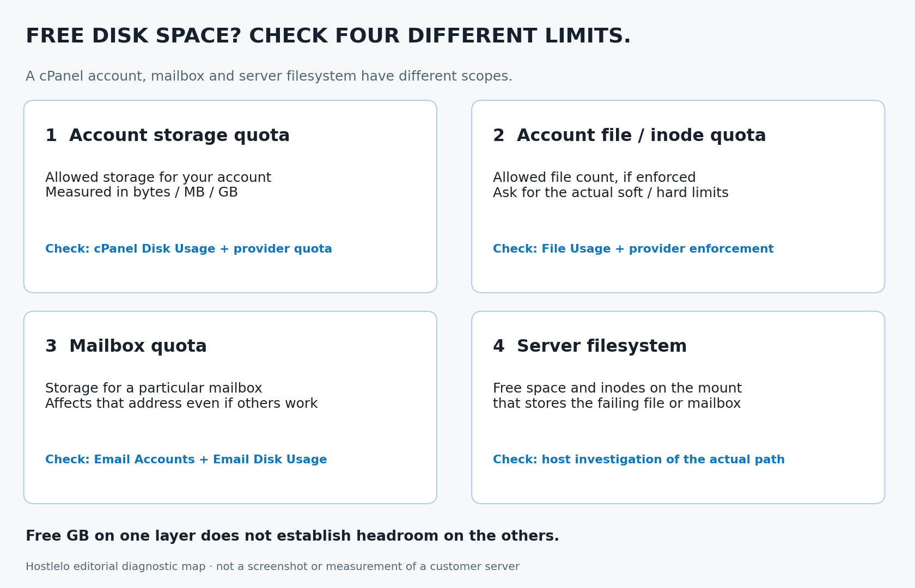Click the line 'Free space and inodes on the mount'
The image size is (915, 588).
[x=617, y=388]
